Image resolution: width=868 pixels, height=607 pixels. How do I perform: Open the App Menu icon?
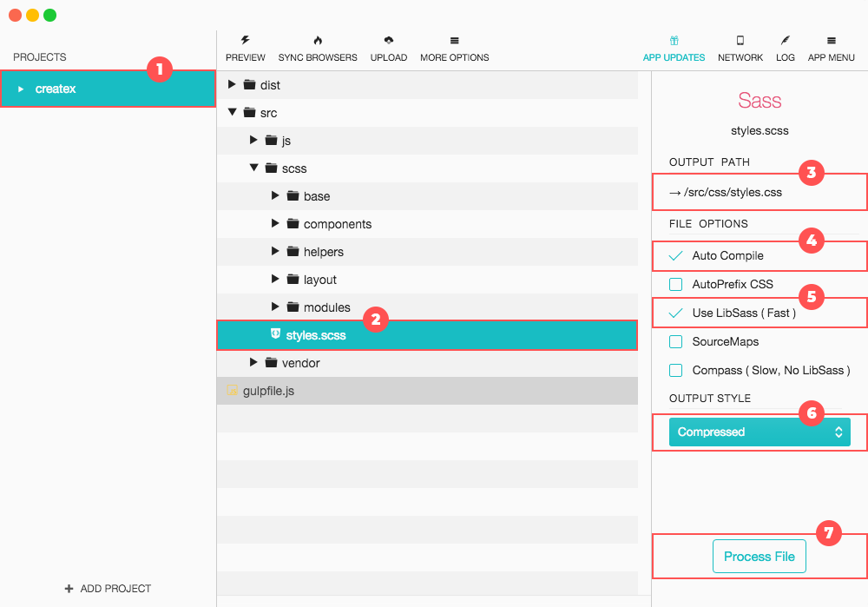point(831,41)
